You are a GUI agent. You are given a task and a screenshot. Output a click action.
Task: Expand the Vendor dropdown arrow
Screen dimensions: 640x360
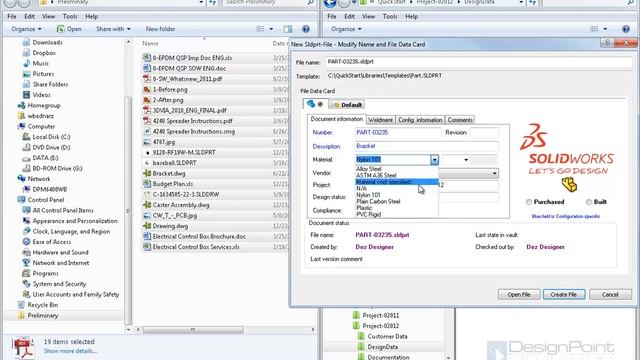(x=494, y=173)
